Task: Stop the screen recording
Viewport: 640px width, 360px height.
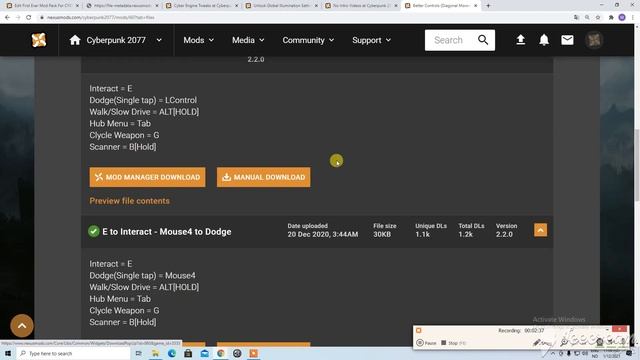Action: (453, 343)
